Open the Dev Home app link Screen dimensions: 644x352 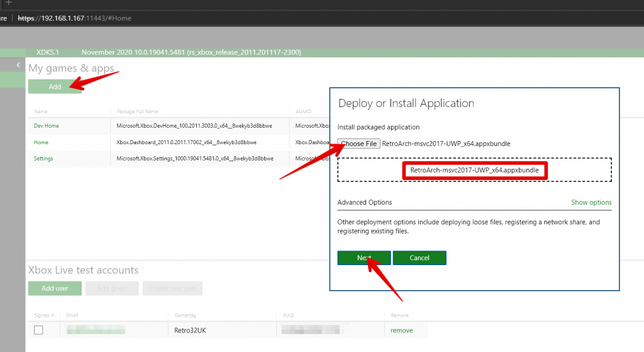tap(47, 126)
